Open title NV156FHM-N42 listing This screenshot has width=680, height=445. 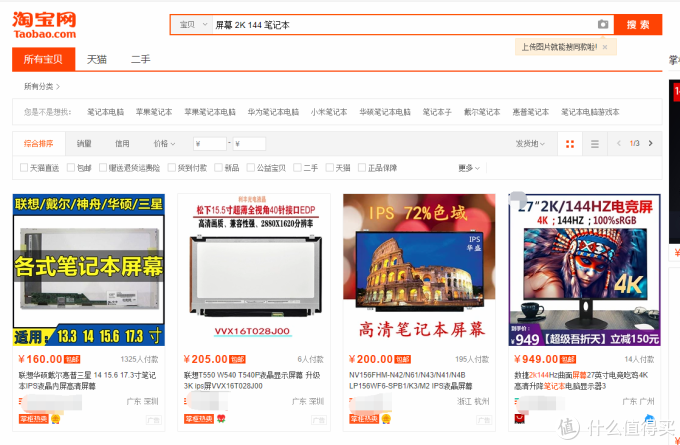[x=410, y=380]
